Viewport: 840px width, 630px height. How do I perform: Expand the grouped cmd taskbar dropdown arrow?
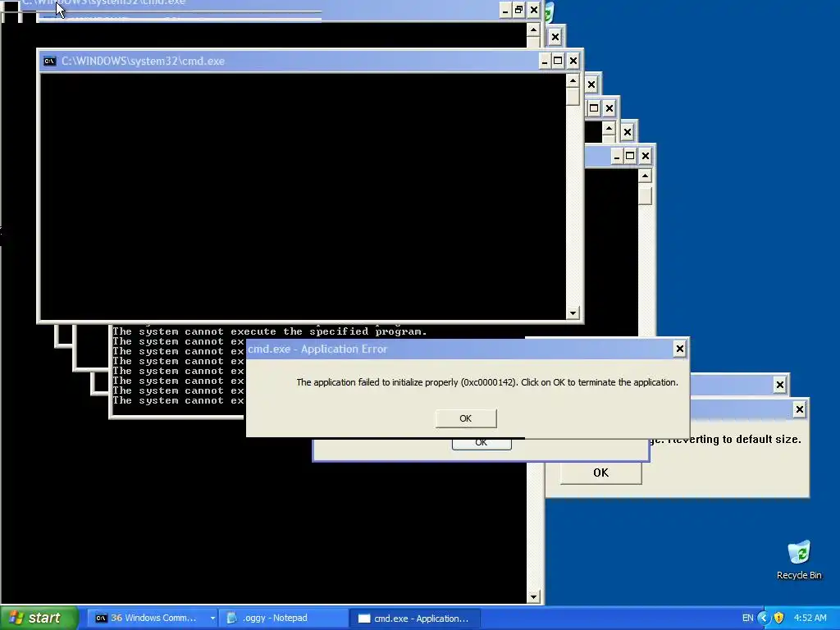click(x=212, y=619)
